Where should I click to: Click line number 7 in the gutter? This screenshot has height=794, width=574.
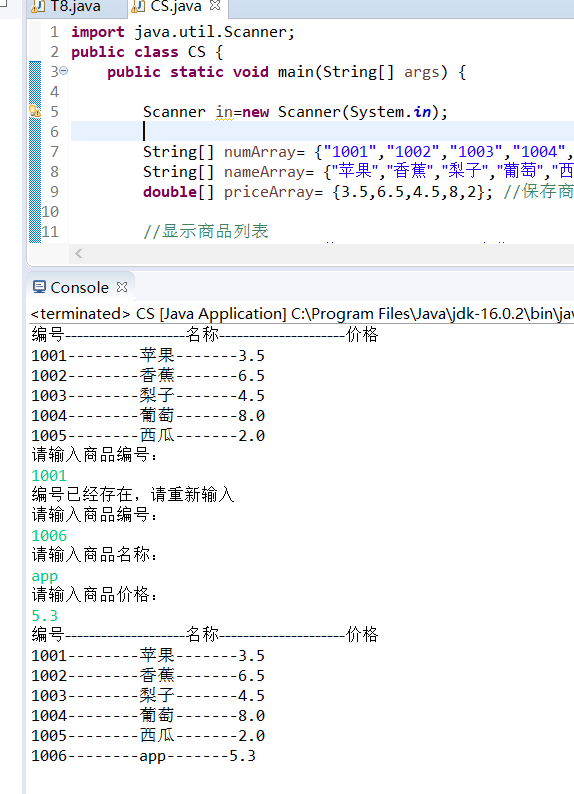(x=54, y=151)
